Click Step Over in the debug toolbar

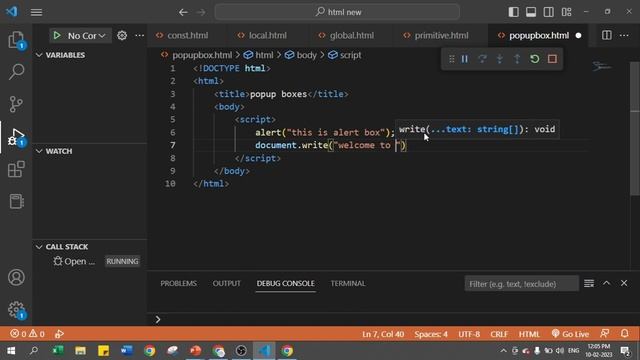click(x=482, y=59)
